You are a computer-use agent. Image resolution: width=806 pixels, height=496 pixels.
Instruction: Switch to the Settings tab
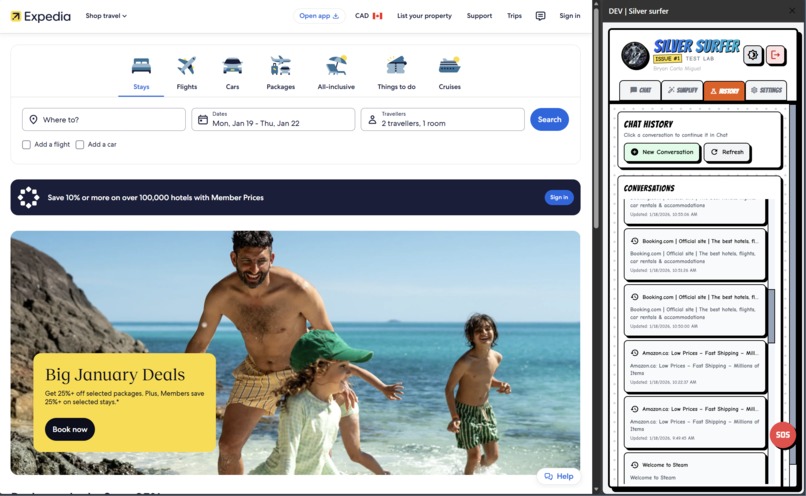point(766,90)
